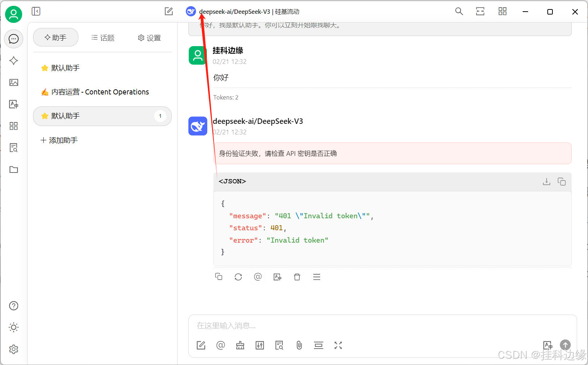Search messages with the magnifier icon
This screenshot has width=588, height=365.
tap(459, 11)
